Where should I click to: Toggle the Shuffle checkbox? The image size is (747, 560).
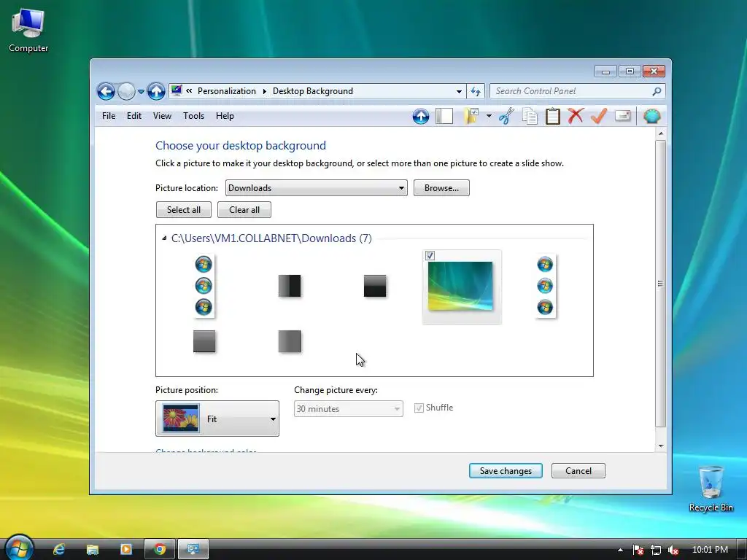pos(419,408)
